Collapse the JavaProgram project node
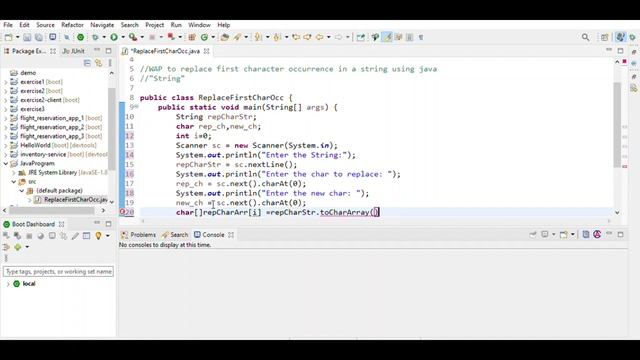This screenshot has width=640, height=360. pyautogui.click(x=6, y=163)
